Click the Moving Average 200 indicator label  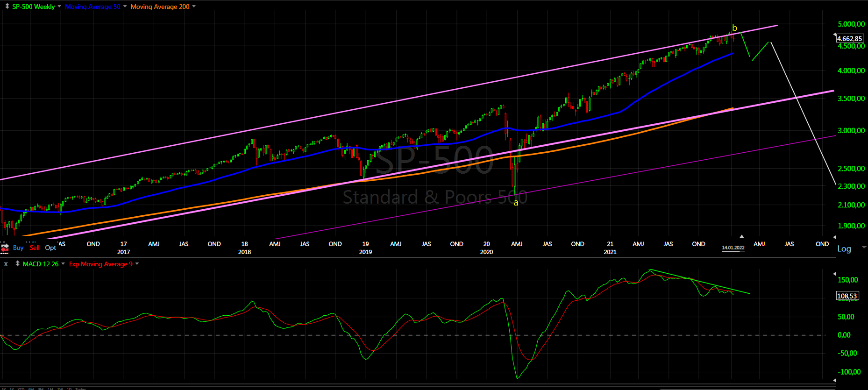coord(160,7)
